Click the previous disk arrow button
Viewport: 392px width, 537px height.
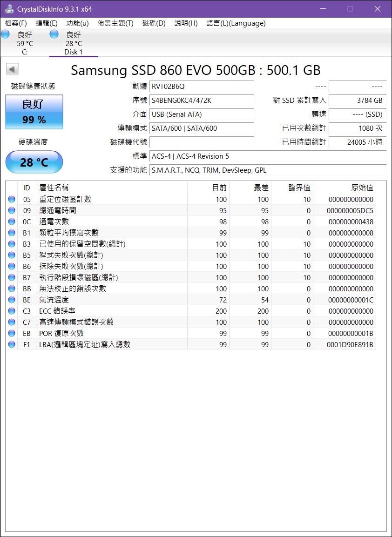[12, 69]
